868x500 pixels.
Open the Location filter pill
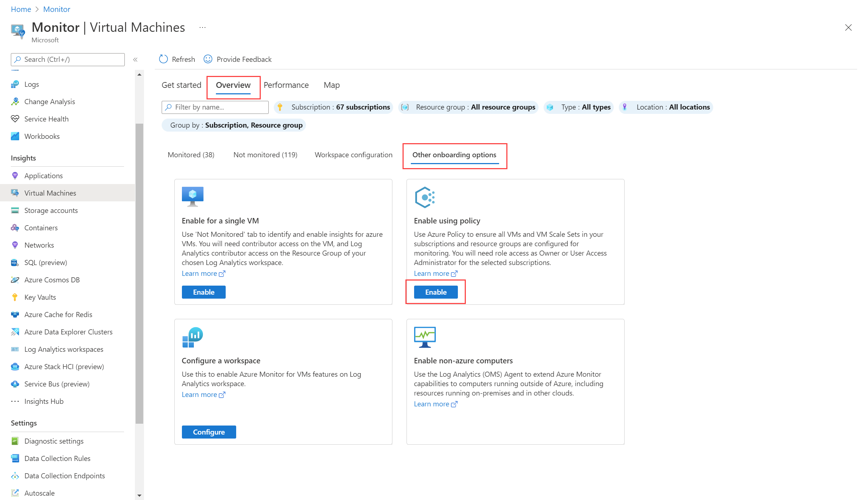tap(666, 107)
